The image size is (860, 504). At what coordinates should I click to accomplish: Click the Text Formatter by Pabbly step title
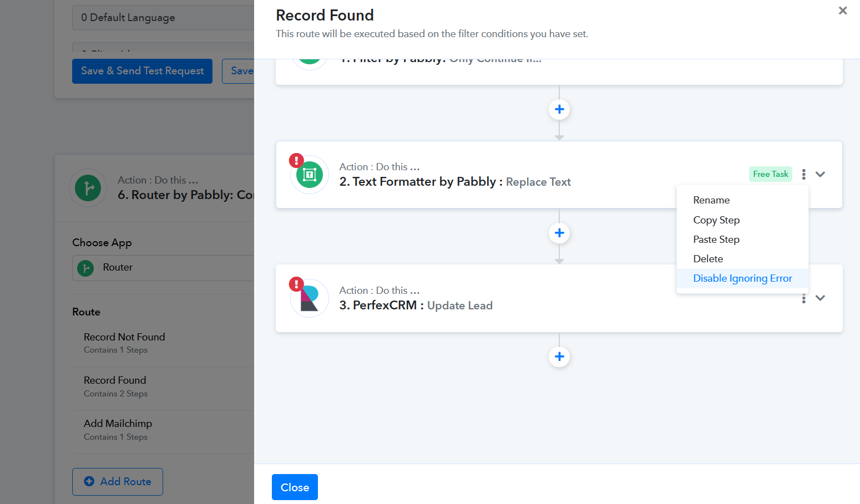tap(455, 182)
